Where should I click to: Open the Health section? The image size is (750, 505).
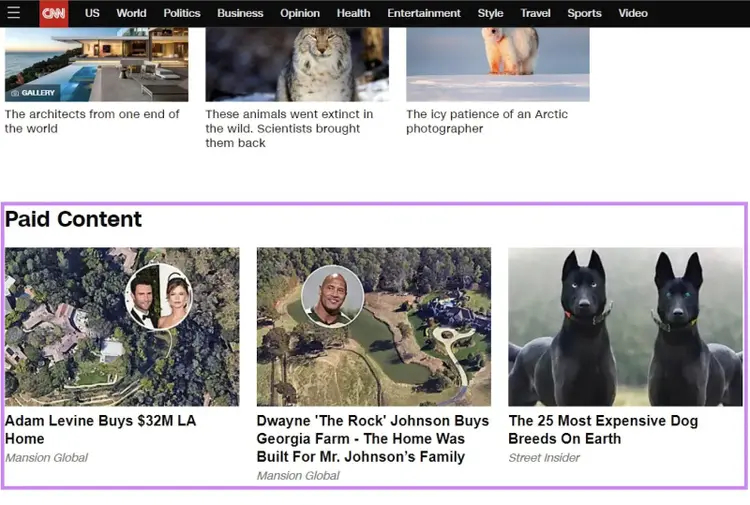(x=353, y=13)
